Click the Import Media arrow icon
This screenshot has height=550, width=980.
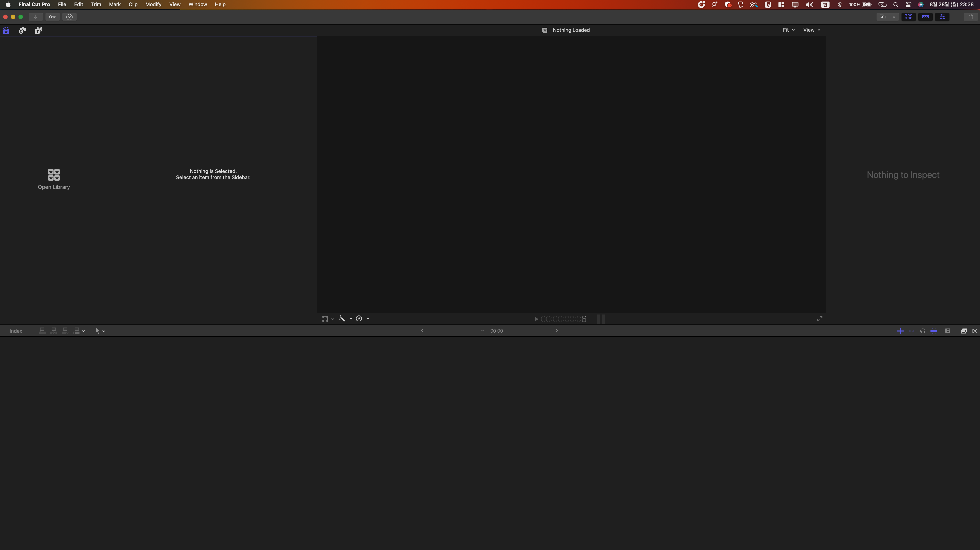click(x=35, y=17)
